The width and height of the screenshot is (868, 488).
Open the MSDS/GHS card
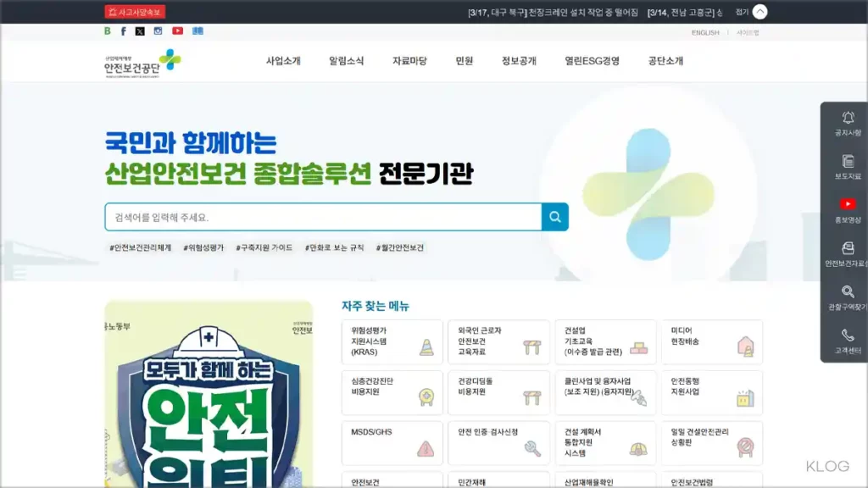(x=392, y=443)
